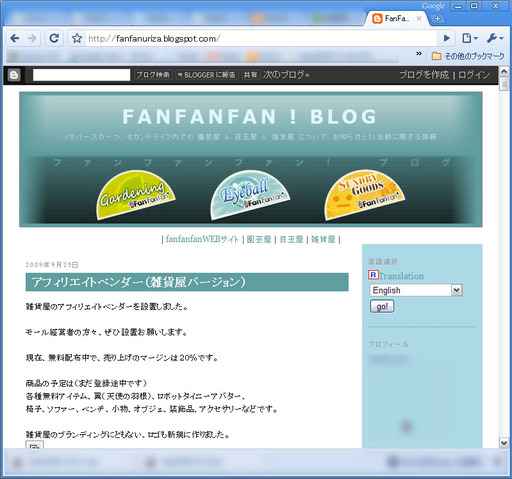
Task: Click the scrollbar down arrow
Action: [504, 443]
